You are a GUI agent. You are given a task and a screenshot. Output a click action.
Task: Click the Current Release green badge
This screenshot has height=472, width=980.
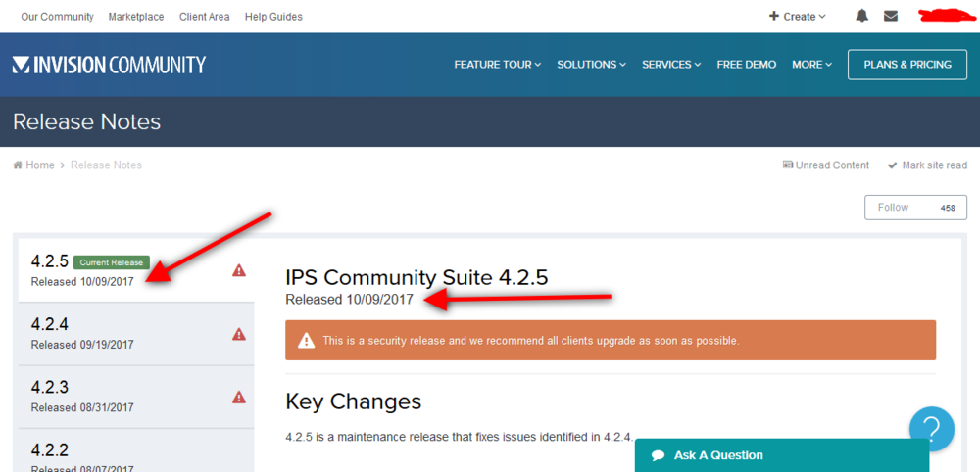coord(112,262)
